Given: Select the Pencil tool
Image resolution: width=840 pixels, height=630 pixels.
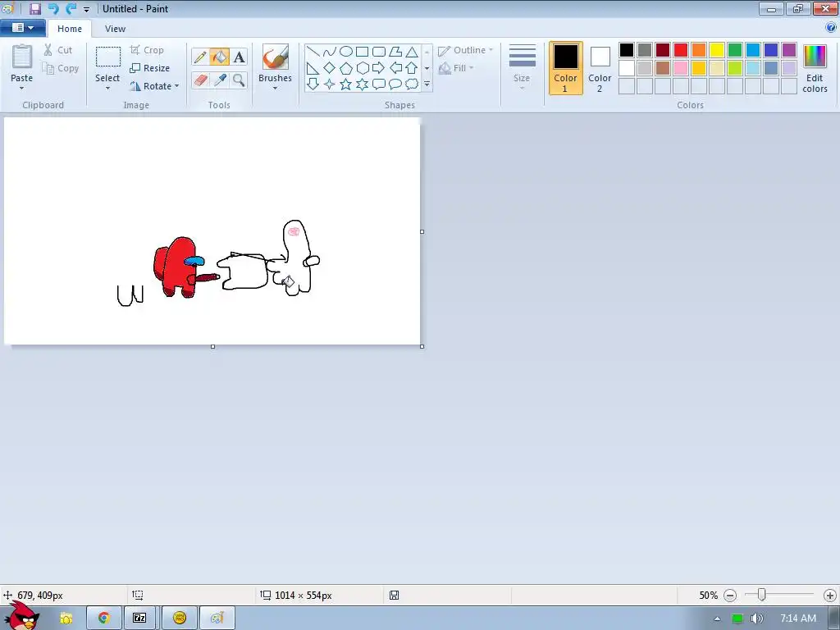Looking at the screenshot, I should (x=200, y=57).
